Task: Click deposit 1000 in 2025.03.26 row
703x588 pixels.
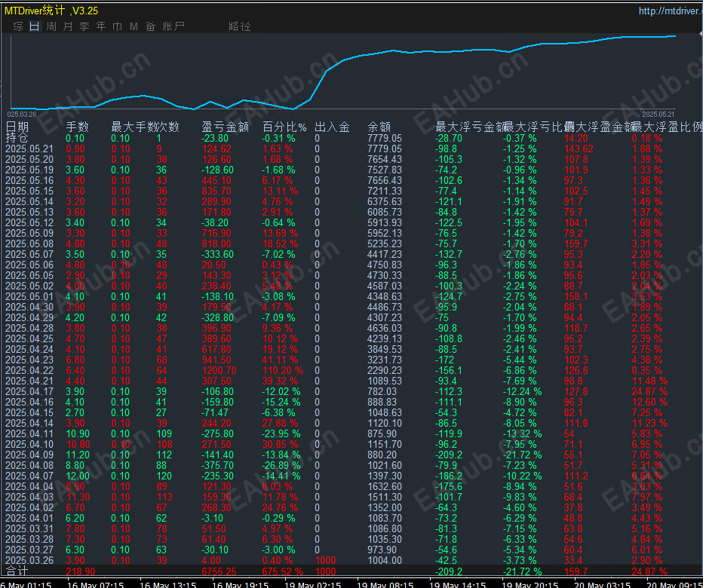Action: (326, 561)
